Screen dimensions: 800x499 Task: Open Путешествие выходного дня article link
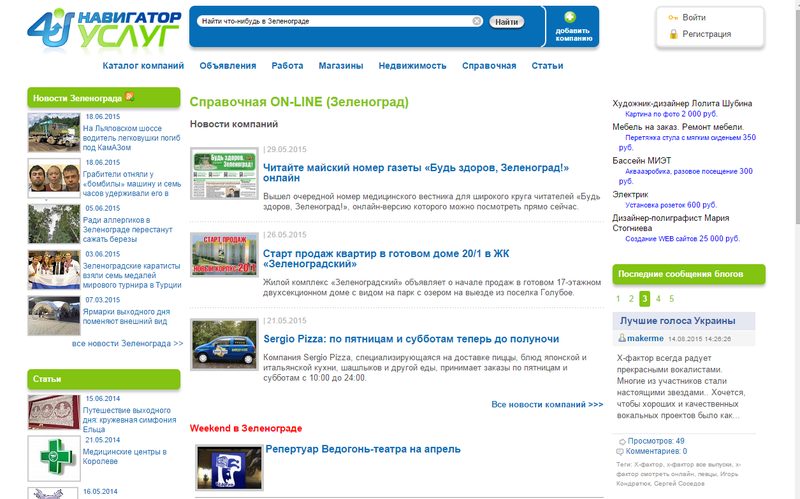point(130,419)
